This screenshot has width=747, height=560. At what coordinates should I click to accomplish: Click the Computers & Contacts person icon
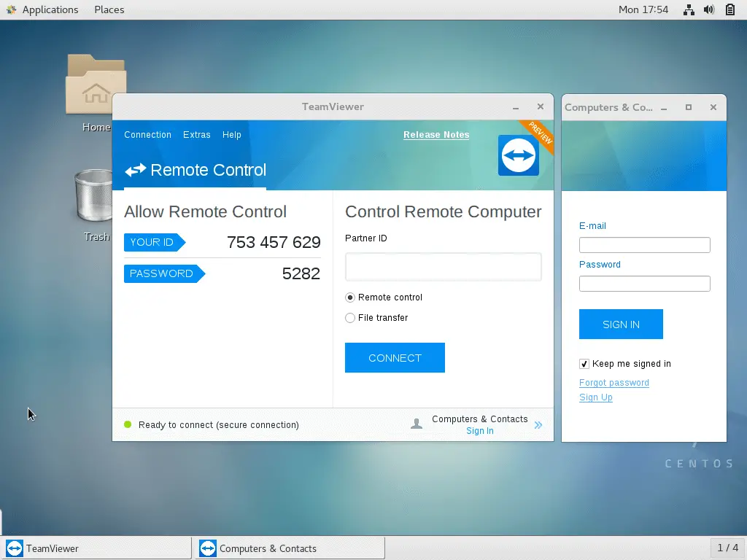[x=417, y=424]
